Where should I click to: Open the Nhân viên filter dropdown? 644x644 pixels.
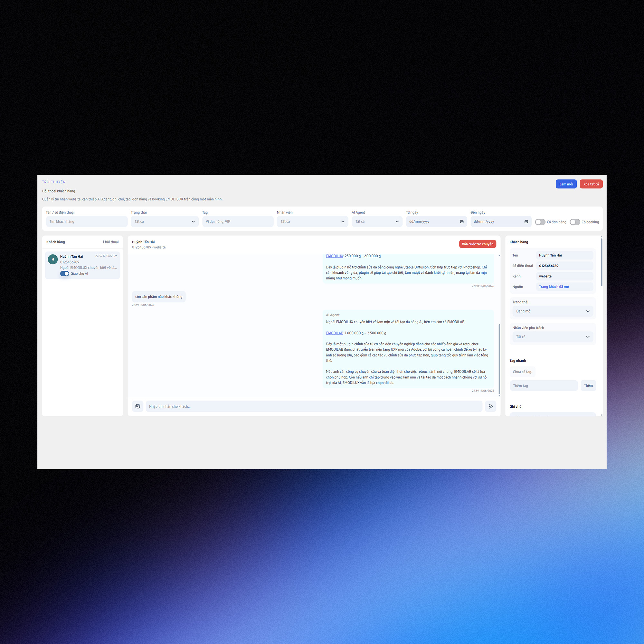[312, 222]
